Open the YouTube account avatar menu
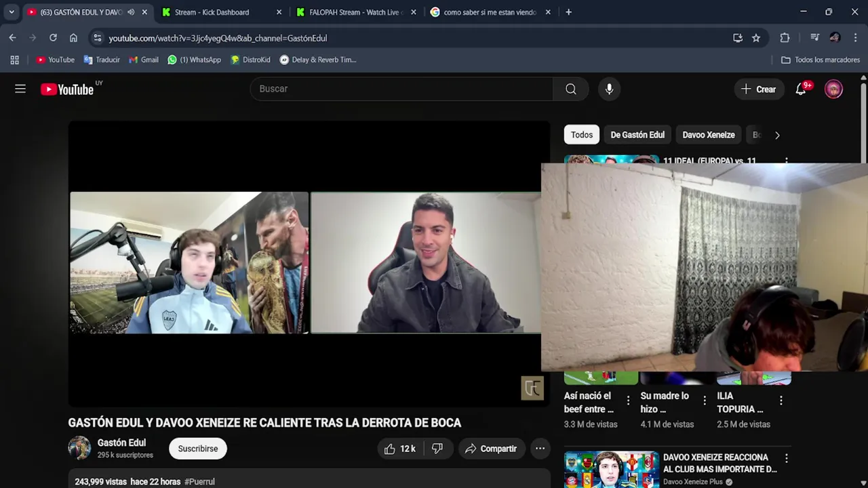868x488 pixels. pos(833,89)
